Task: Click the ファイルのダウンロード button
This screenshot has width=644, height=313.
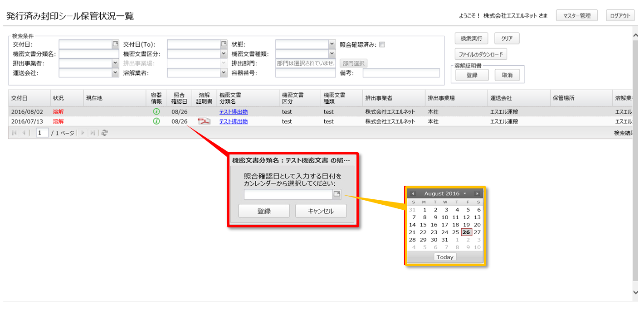Action: point(481,54)
